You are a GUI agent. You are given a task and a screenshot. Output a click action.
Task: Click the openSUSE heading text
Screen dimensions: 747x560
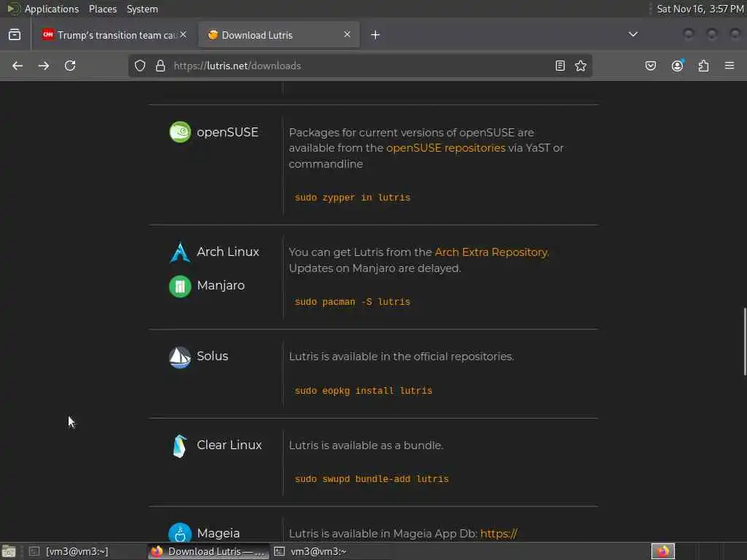228,133
